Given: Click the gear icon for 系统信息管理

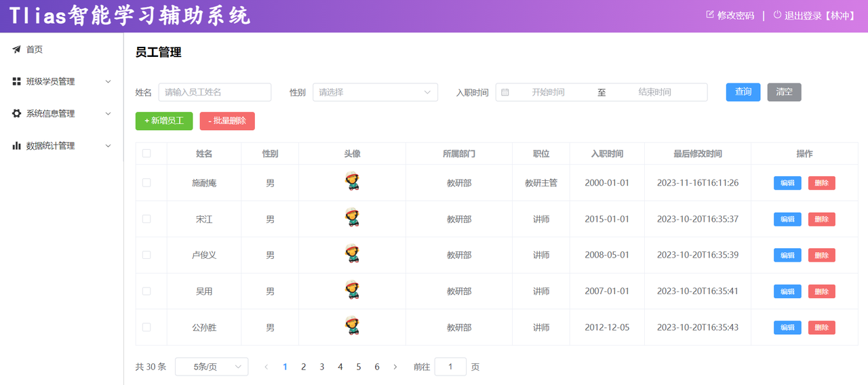Looking at the screenshot, I should tap(16, 114).
